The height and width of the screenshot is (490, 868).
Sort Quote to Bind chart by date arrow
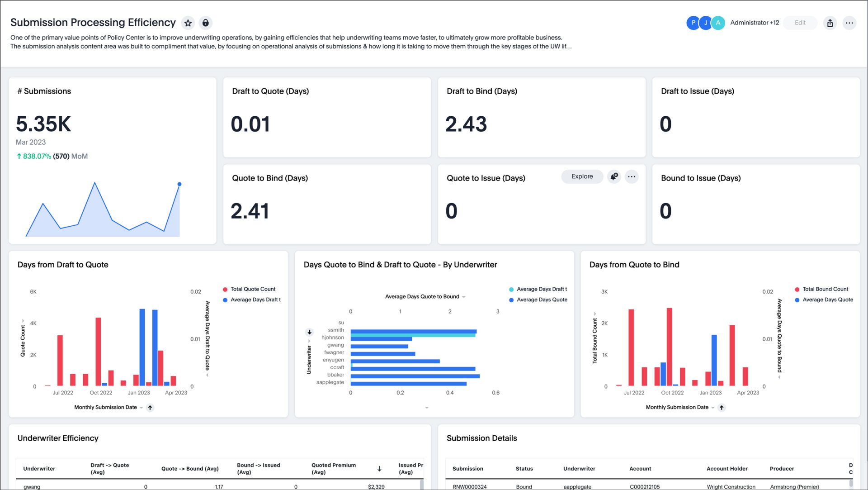(x=722, y=408)
